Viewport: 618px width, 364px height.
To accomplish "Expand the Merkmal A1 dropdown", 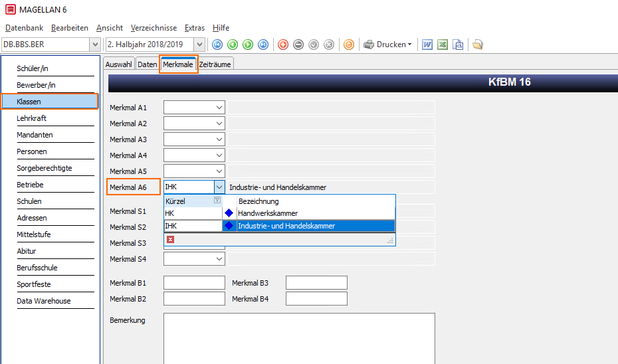I will click(x=219, y=108).
